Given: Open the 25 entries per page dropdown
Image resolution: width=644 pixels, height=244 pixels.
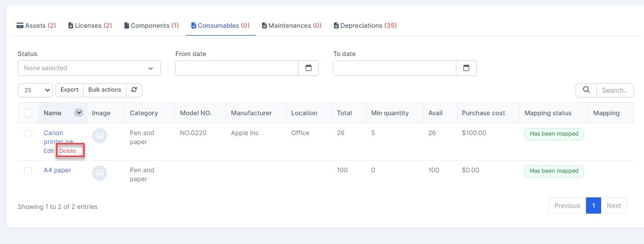Looking at the screenshot, I should (x=35, y=90).
